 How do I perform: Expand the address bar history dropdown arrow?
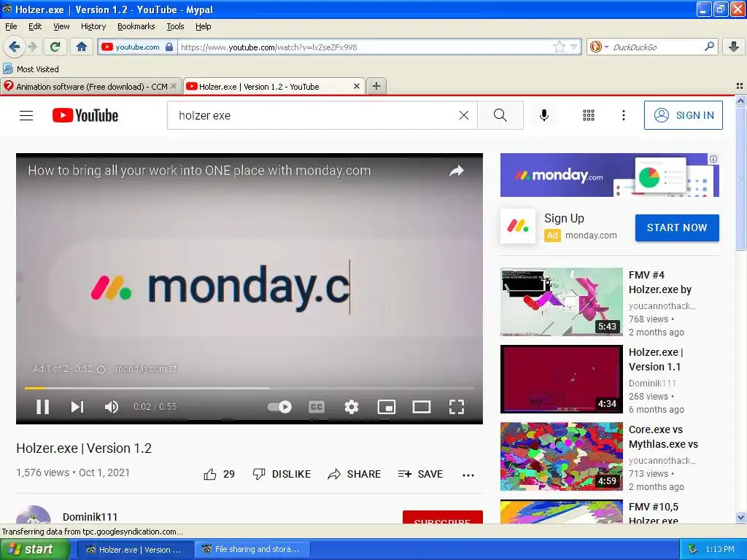pos(573,47)
